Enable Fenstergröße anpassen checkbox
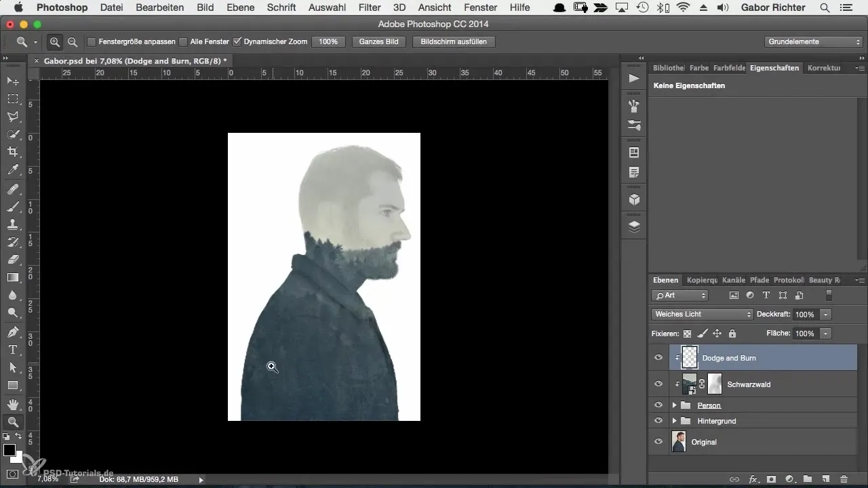 tap(92, 41)
